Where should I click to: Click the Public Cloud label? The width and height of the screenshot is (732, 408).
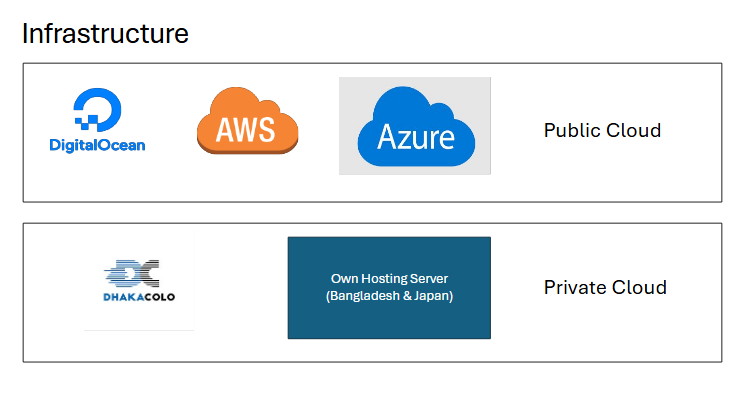pos(602,130)
